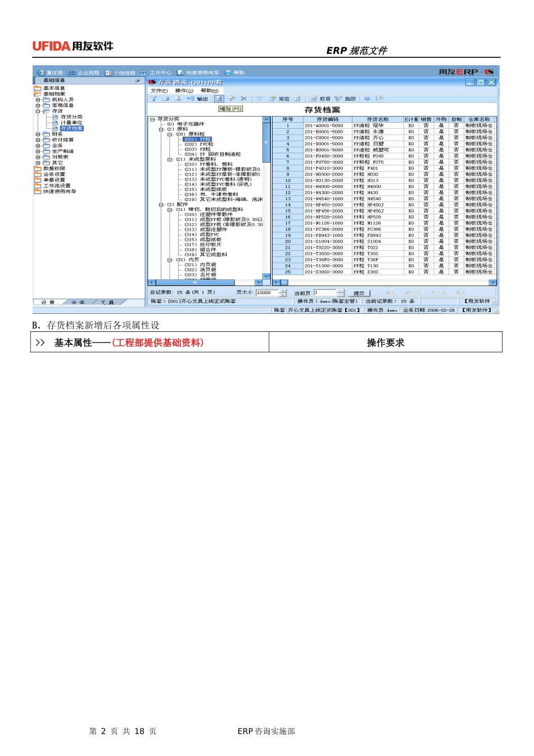Collapse the (21) 未成型原料 category node

click(170, 159)
